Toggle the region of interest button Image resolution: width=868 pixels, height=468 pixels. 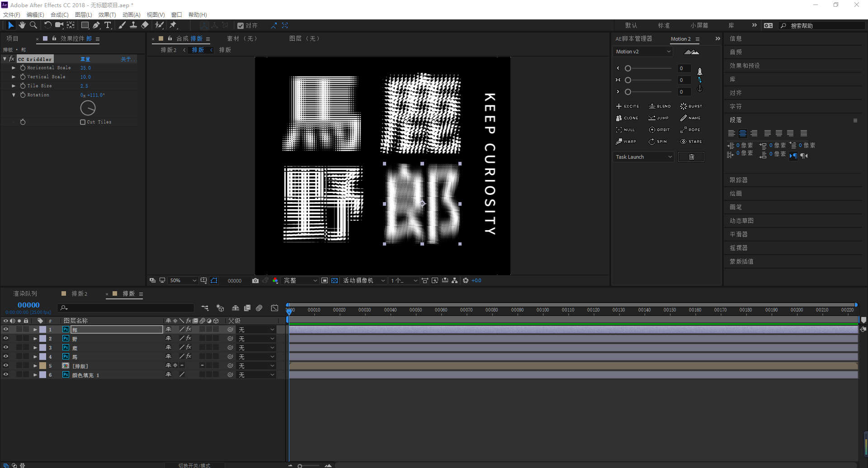pyautogui.click(x=325, y=281)
